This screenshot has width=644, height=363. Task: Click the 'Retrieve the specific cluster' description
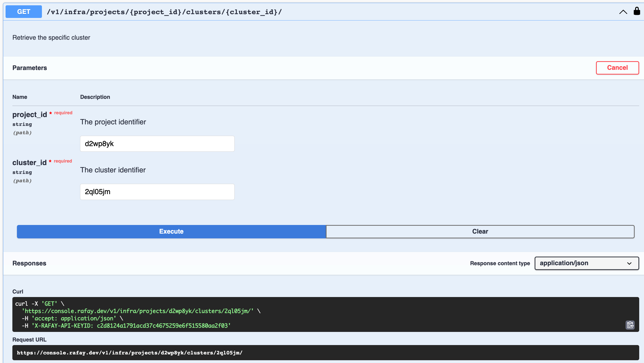tap(51, 38)
